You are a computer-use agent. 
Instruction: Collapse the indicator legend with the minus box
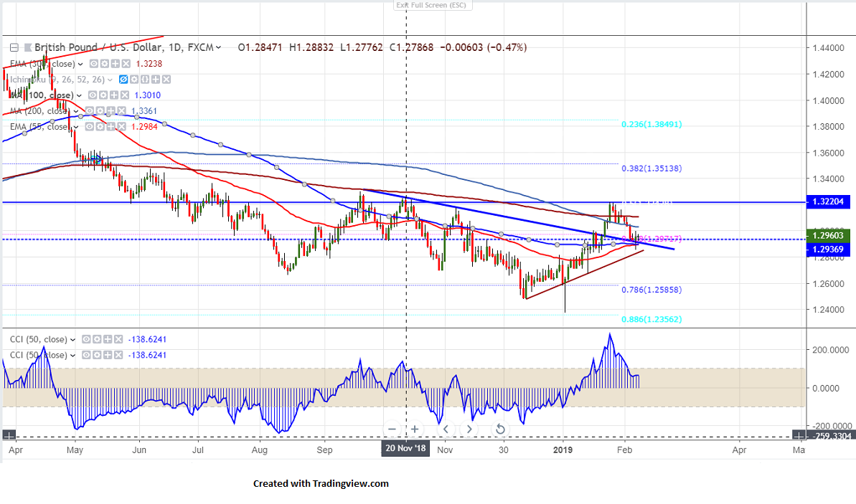point(14,47)
